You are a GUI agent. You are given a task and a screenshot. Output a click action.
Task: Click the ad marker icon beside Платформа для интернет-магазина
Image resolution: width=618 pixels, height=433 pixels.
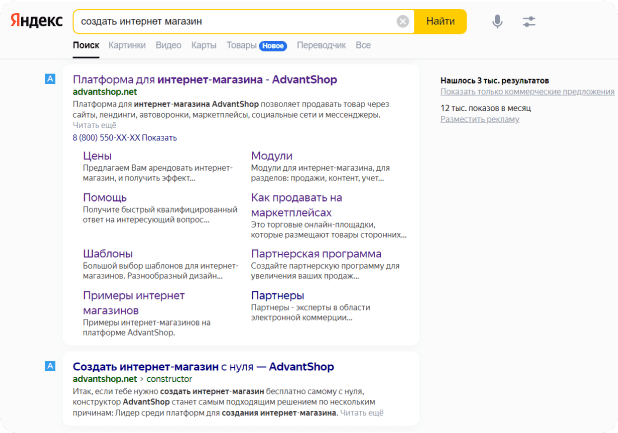(x=50, y=79)
